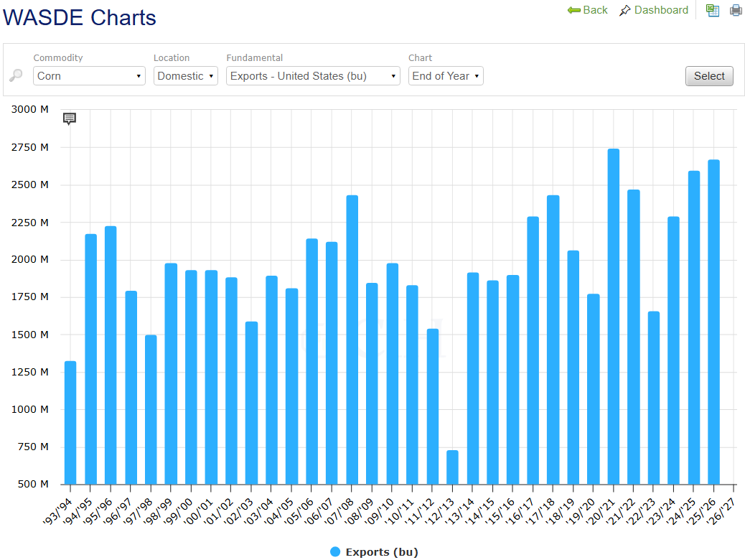This screenshot has height=560, width=745.
Task: Select the '93/'94 first bar
Action: 70,422
